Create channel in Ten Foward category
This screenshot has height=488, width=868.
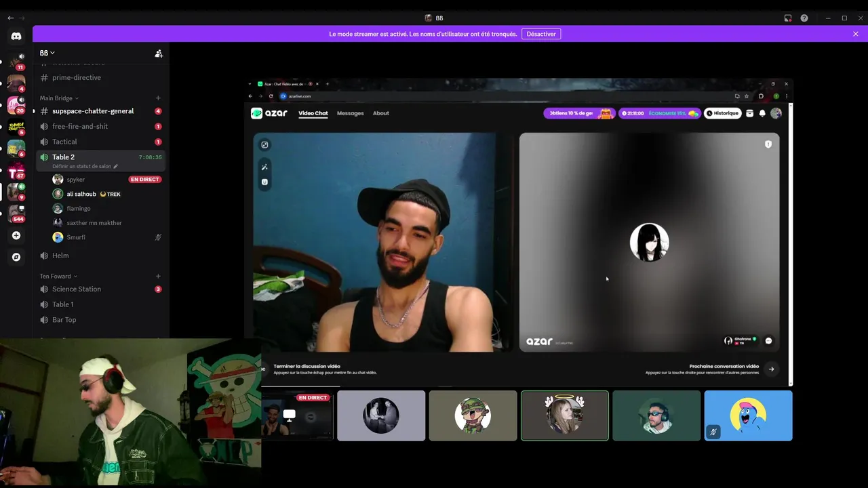[158, 276]
